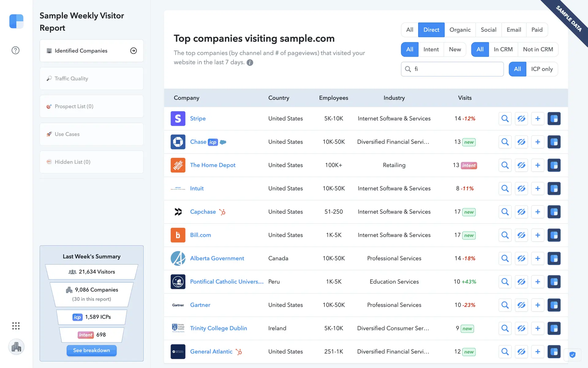Click the company search input field
The width and height of the screenshot is (588, 368).
pos(456,69)
